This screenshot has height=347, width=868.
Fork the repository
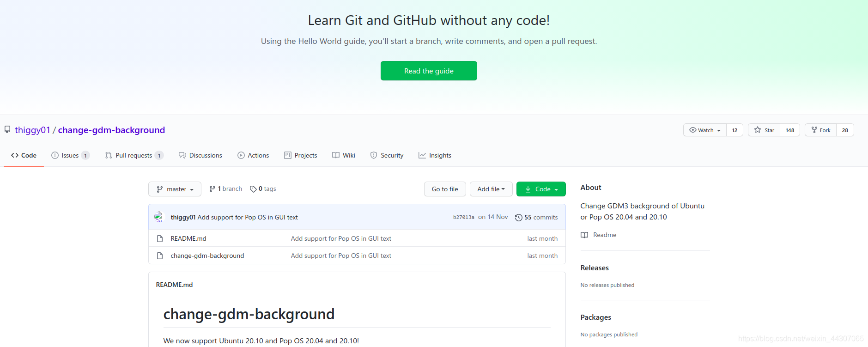pyautogui.click(x=820, y=130)
